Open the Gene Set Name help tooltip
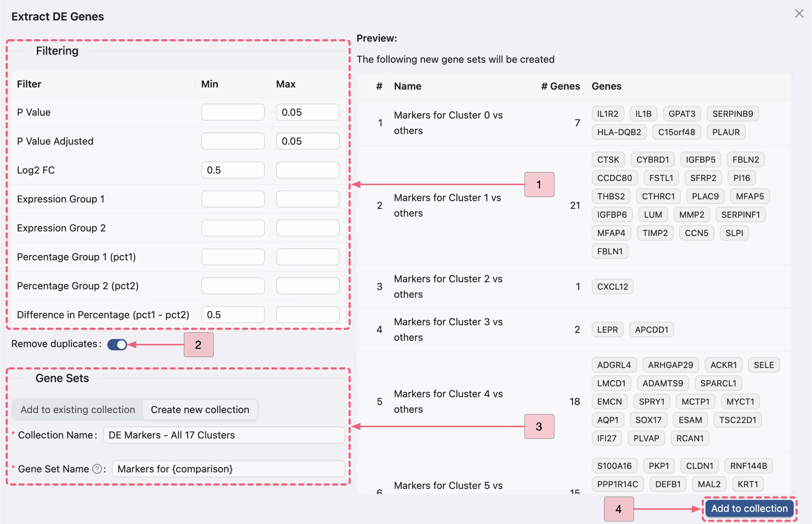The image size is (812, 524). 97,469
